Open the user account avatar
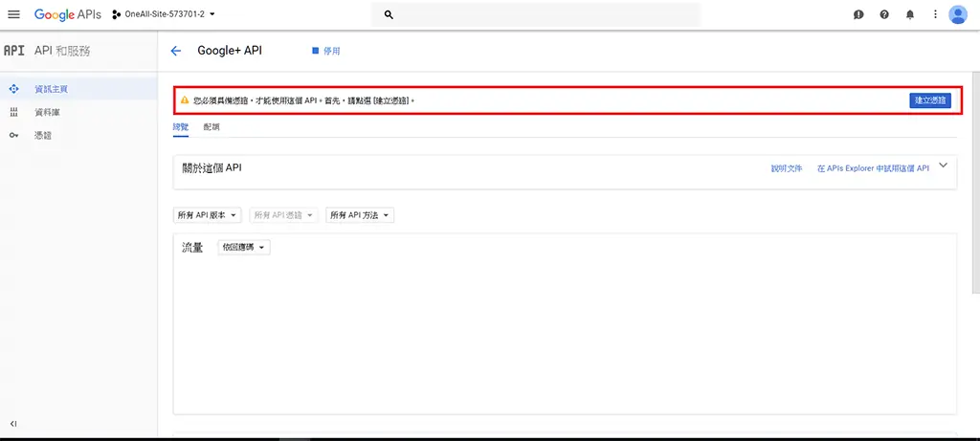This screenshot has width=980, height=441. (x=957, y=14)
